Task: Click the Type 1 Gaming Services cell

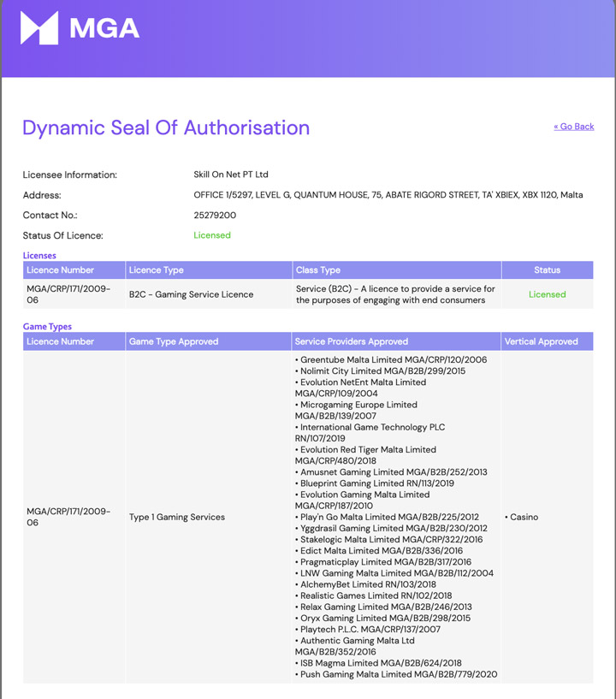Action: tap(177, 517)
